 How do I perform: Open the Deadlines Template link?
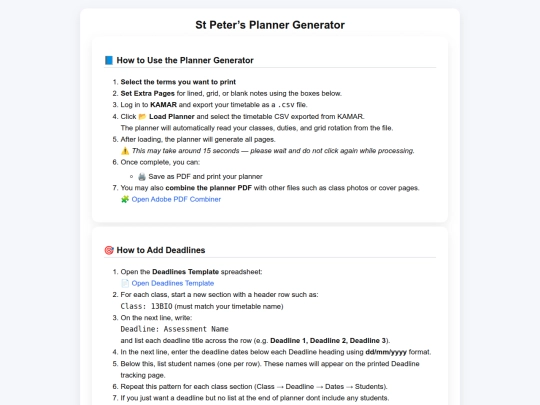[x=173, y=283]
